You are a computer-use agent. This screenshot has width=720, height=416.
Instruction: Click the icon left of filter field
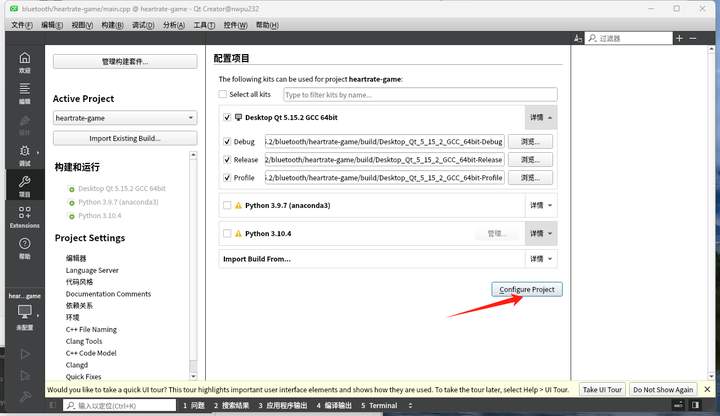tap(578, 39)
